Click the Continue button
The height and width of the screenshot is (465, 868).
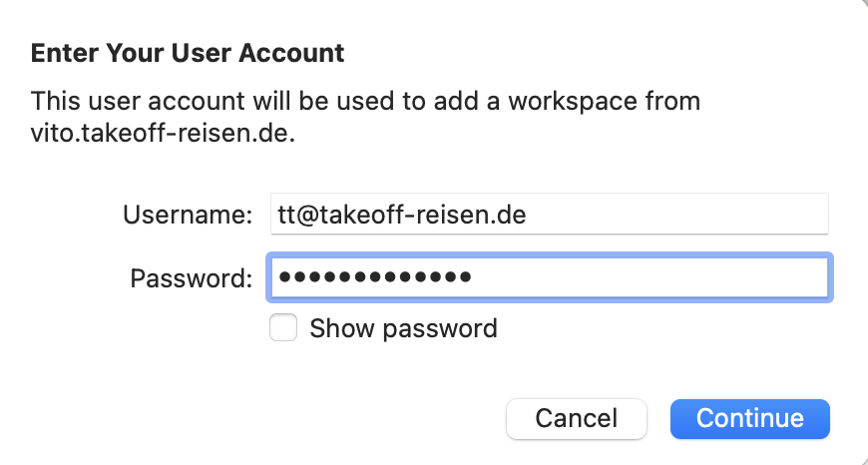tap(749, 418)
